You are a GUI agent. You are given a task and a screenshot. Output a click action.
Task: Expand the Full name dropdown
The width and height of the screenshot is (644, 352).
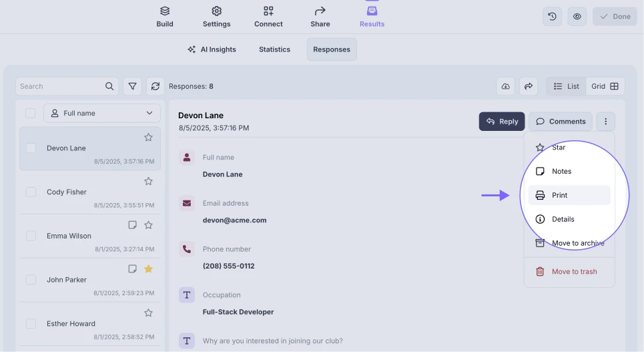pos(102,114)
